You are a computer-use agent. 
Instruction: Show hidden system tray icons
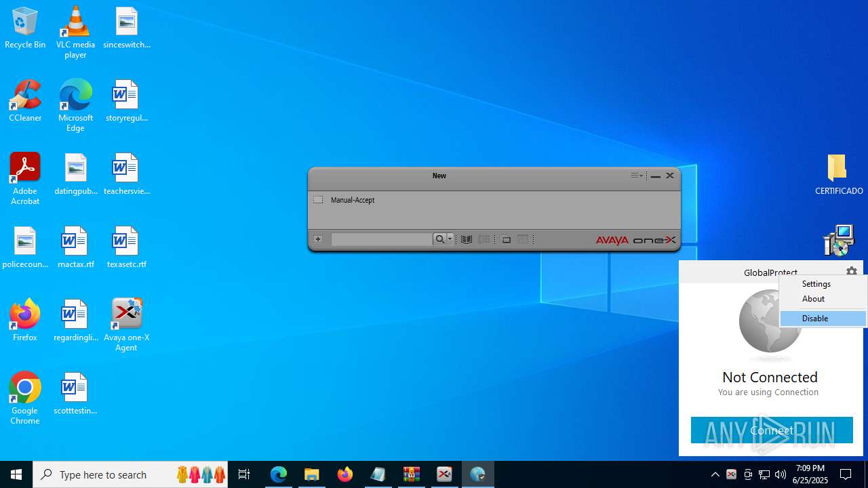click(715, 474)
